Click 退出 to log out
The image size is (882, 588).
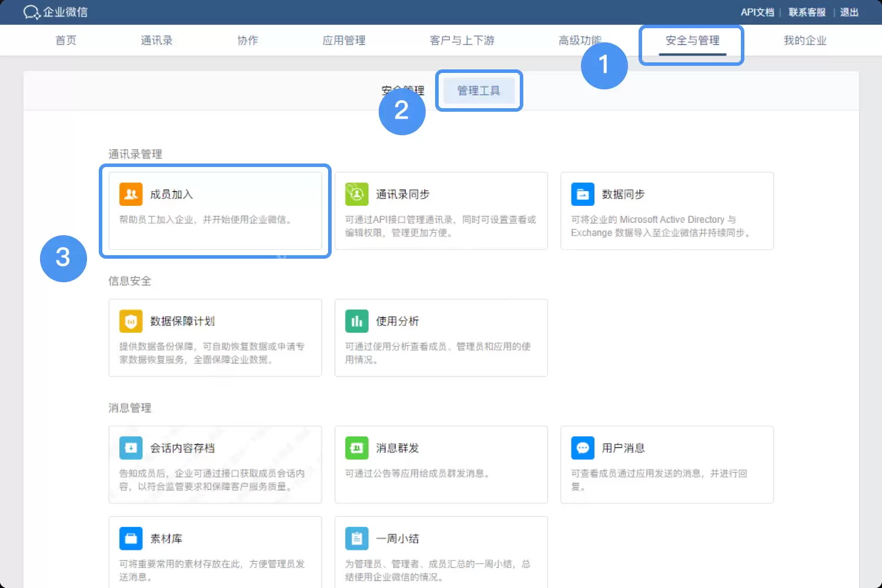(x=849, y=12)
